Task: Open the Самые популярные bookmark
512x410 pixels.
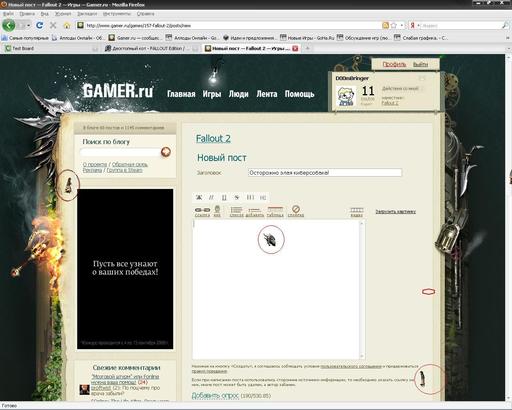Action: pos(25,38)
